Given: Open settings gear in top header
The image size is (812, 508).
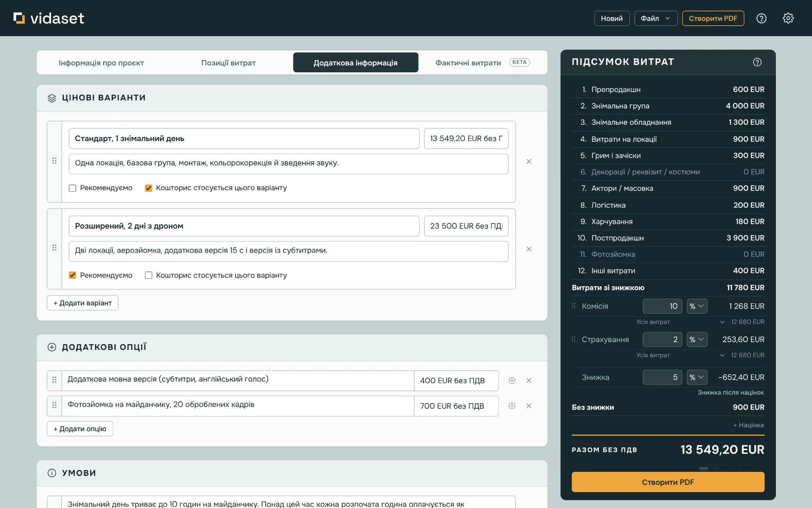Looking at the screenshot, I should pyautogui.click(x=788, y=18).
